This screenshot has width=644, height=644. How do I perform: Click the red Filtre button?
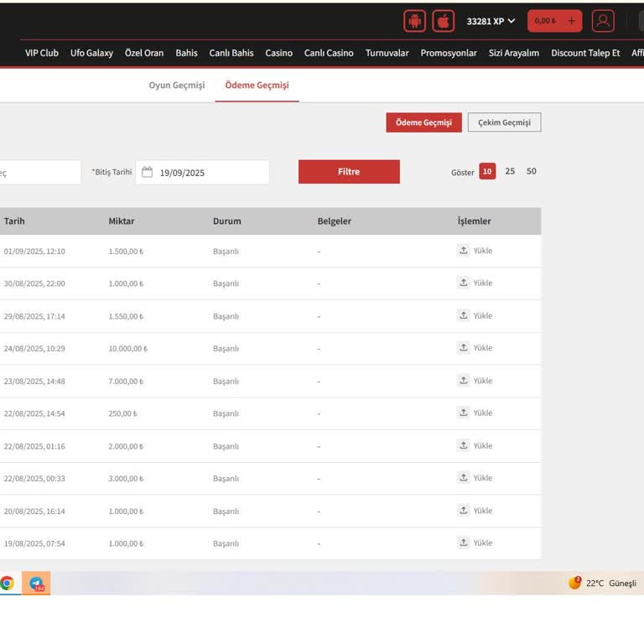[x=349, y=172]
